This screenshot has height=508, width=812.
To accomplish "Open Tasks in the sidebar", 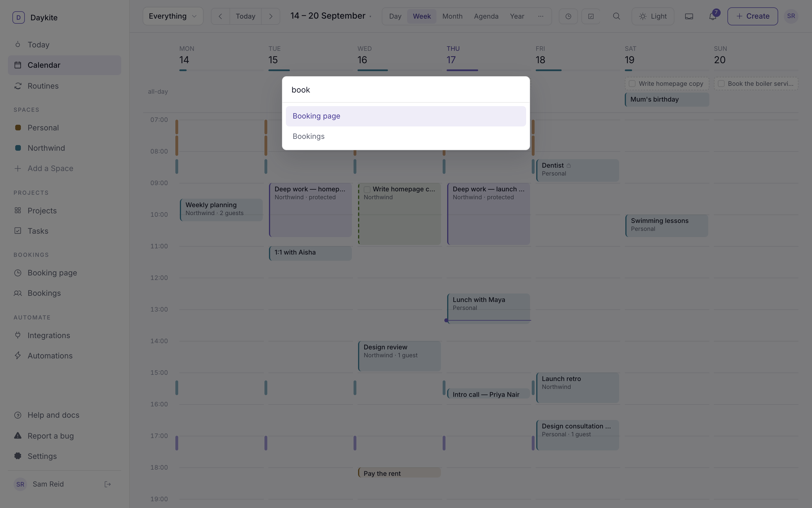I will click(x=64, y=231).
